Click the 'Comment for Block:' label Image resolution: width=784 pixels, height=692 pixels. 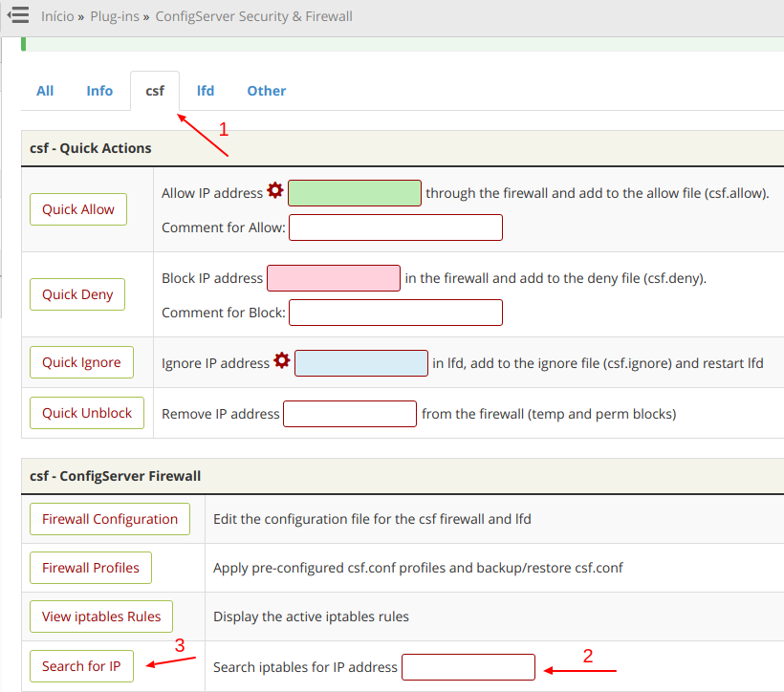pos(224,313)
